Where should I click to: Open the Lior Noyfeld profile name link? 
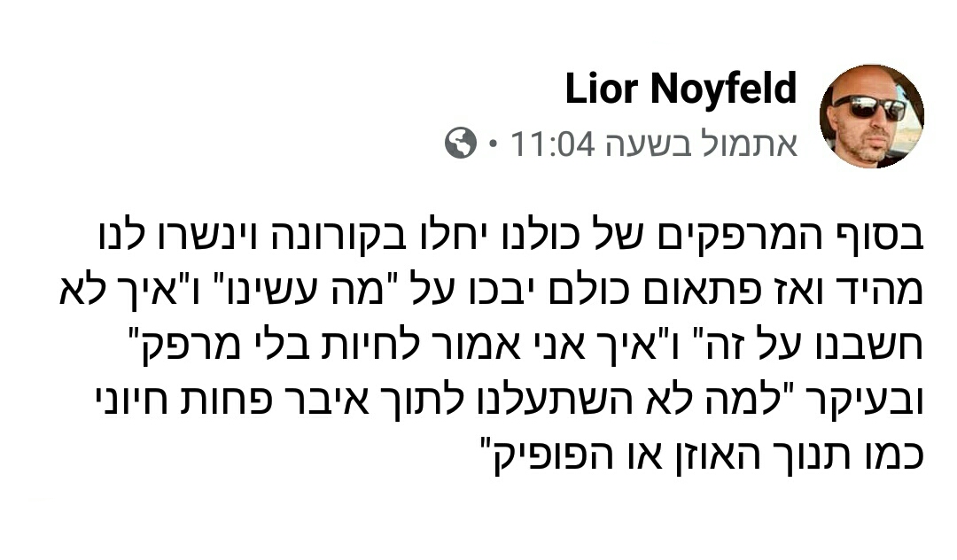(x=681, y=89)
